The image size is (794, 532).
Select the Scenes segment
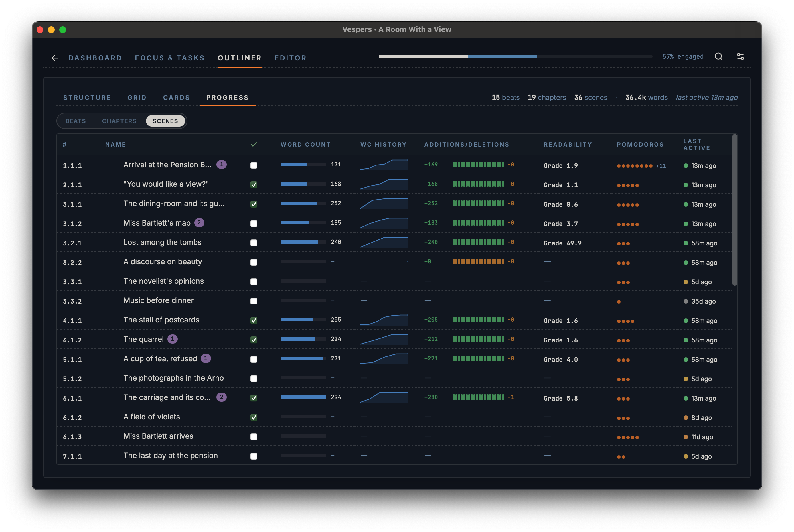click(x=165, y=121)
